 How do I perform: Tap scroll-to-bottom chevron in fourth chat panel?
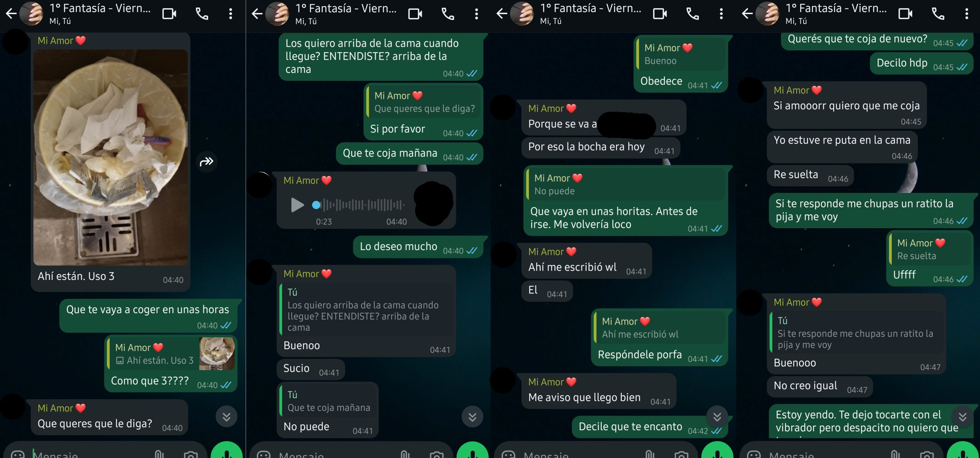click(x=962, y=416)
